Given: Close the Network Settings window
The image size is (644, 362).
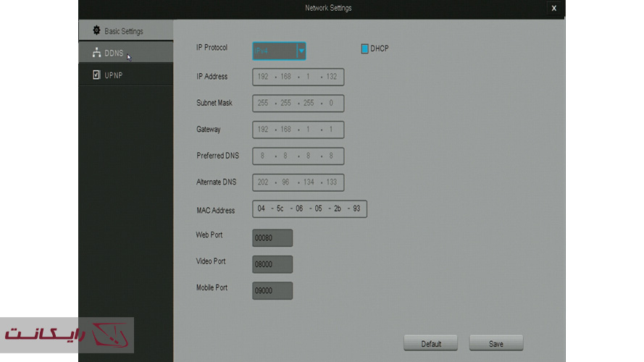Looking at the screenshot, I should pyautogui.click(x=553, y=8).
